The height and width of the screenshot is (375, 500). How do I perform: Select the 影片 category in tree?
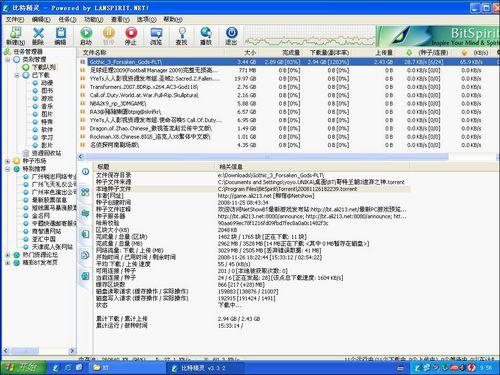pos(47,145)
